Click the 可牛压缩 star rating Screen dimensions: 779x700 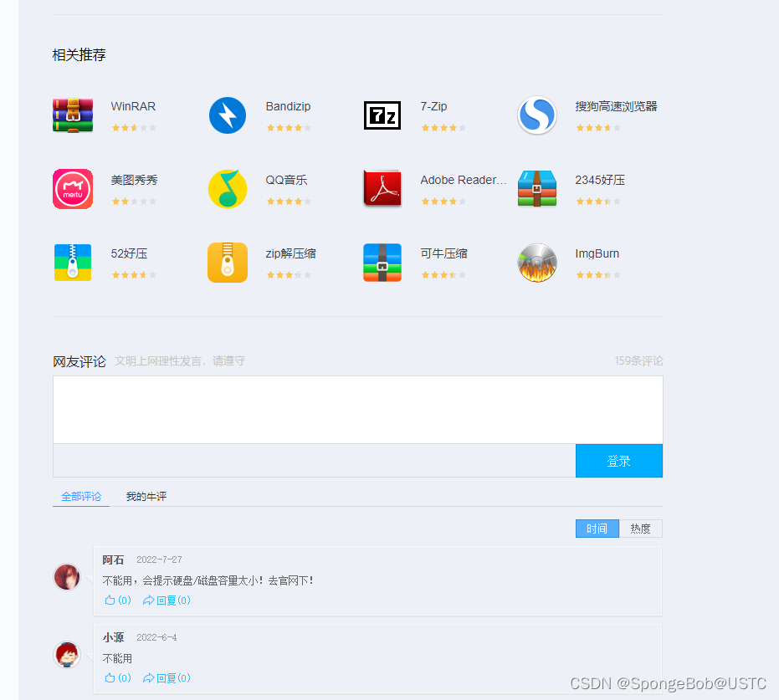pos(443,274)
